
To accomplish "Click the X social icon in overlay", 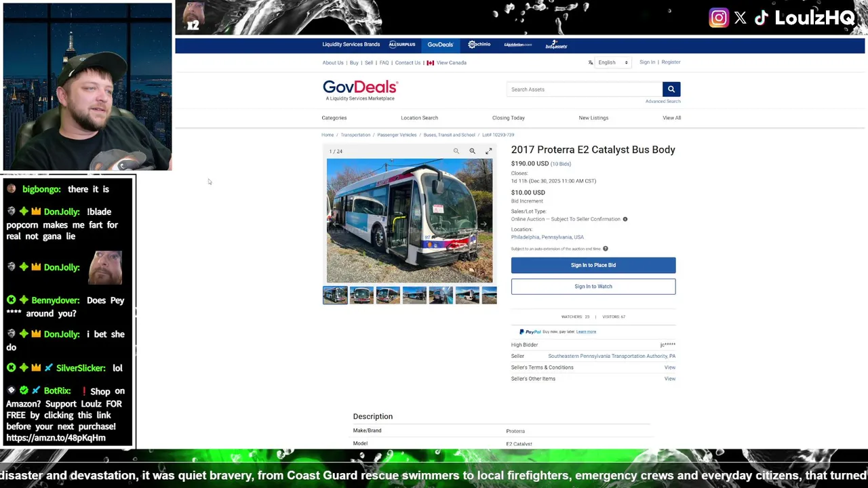I will pyautogui.click(x=741, y=18).
